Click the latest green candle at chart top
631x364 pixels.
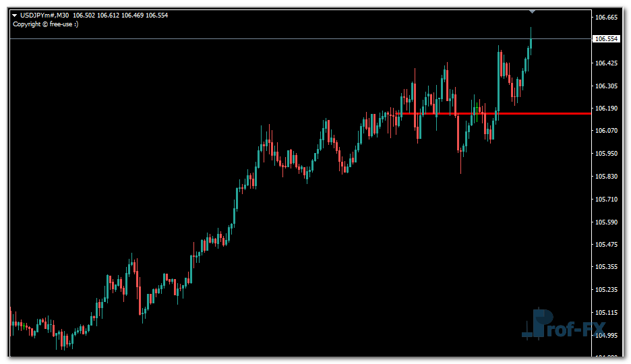[531, 44]
